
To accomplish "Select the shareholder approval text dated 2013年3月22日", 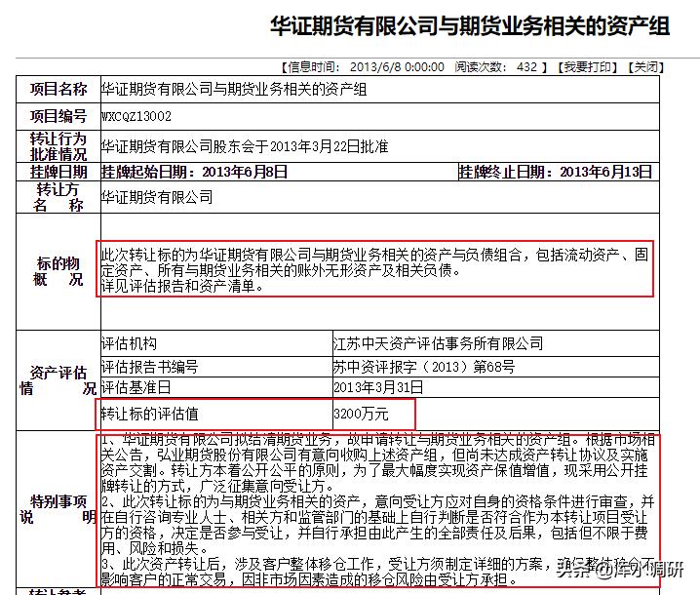I will point(245,146).
